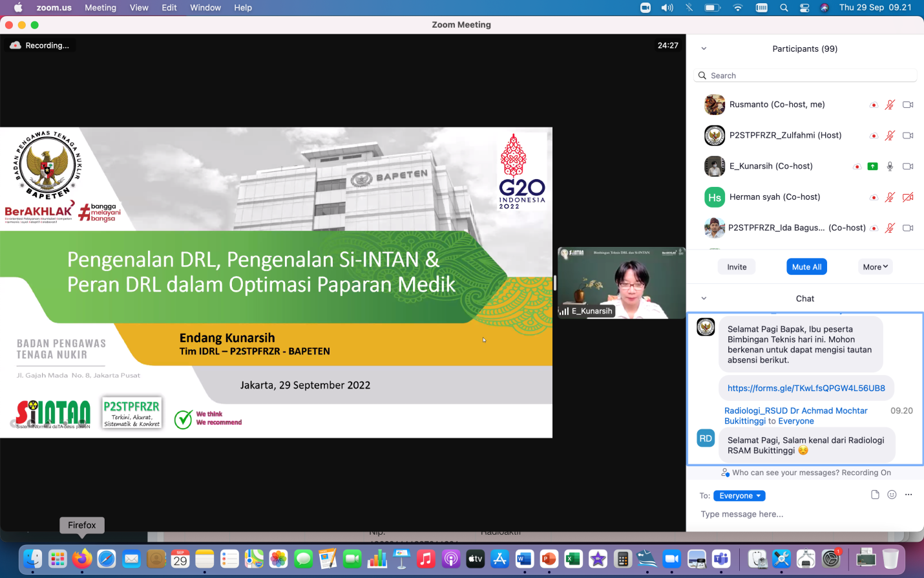Click the emoji smiley icon in chat

[892, 495]
